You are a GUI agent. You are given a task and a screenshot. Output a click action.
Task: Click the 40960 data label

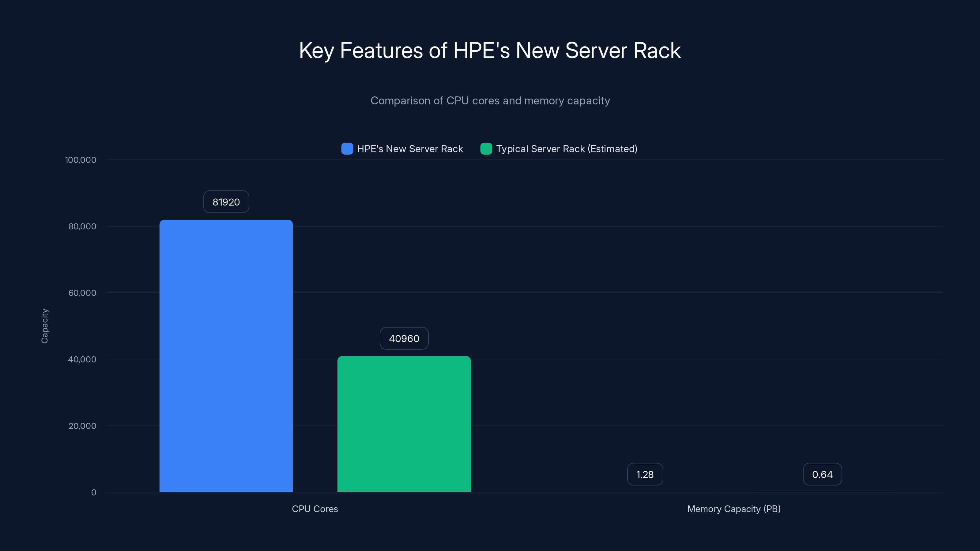coord(404,339)
